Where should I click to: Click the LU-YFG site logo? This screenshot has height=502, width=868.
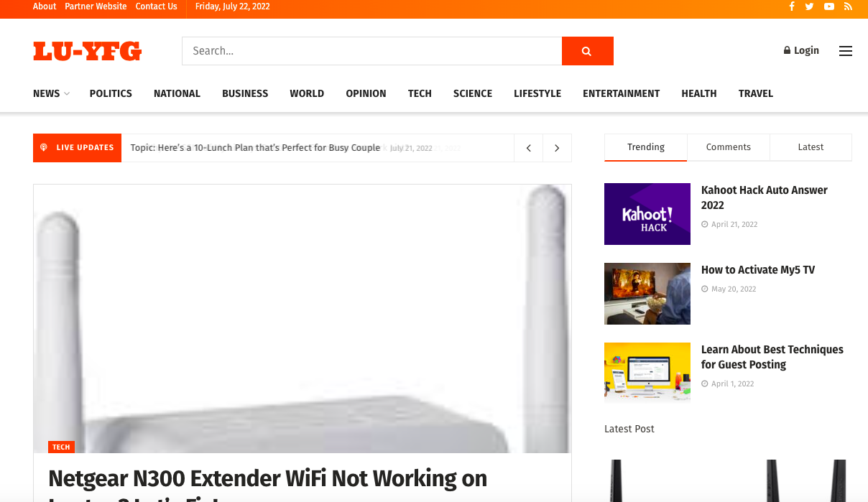88,51
